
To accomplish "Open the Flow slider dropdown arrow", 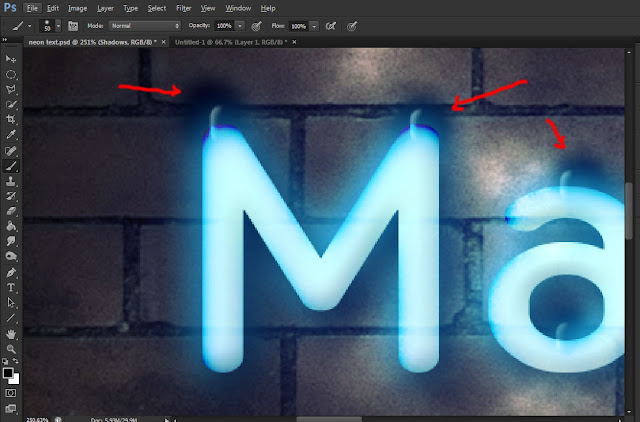I will click(x=314, y=27).
